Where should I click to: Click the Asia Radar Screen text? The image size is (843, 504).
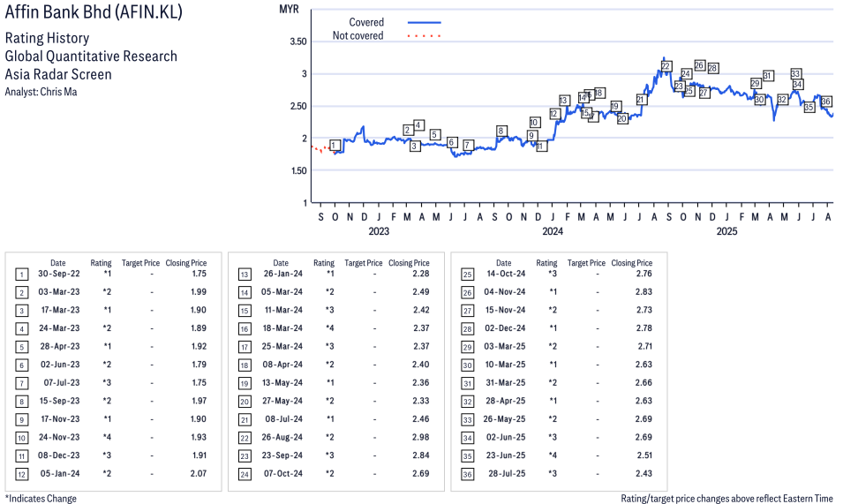tap(58, 74)
